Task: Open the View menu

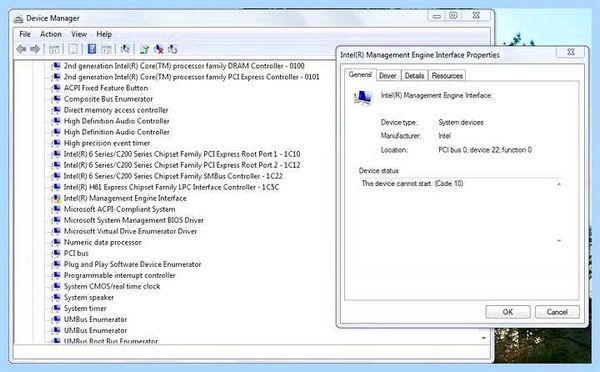Action: (79, 34)
